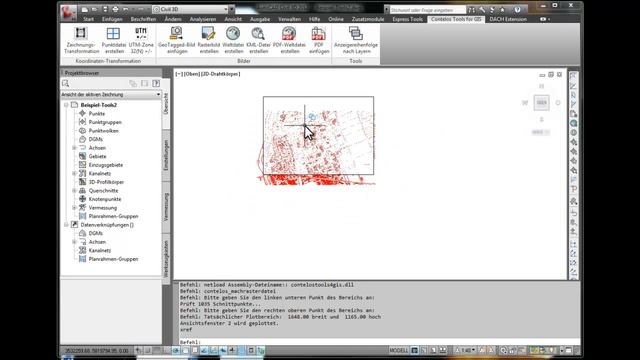
Task: Click the Befehl command line input
Action: [x=379, y=342]
